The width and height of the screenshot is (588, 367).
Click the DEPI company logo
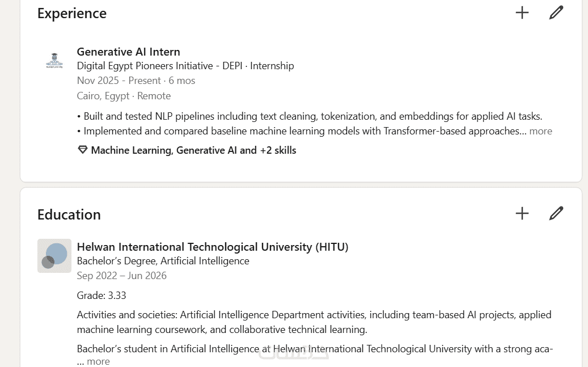pos(54,61)
